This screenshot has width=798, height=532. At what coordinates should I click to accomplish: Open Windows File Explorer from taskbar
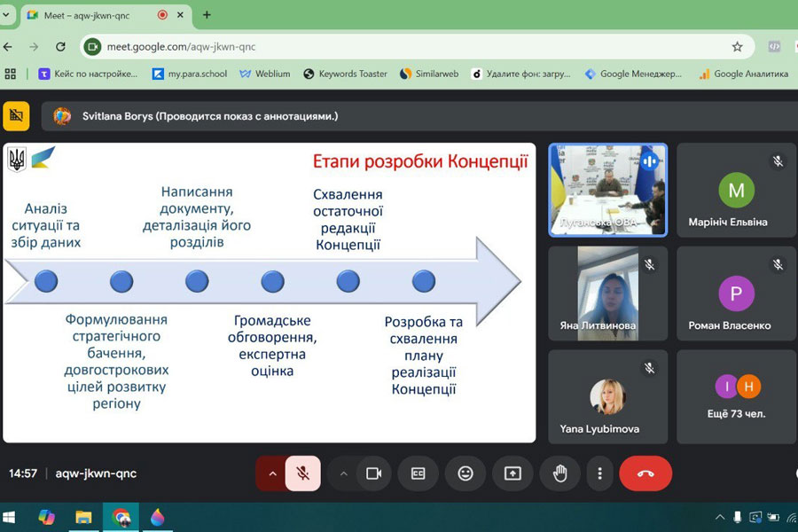pyautogui.click(x=83, y=517)
